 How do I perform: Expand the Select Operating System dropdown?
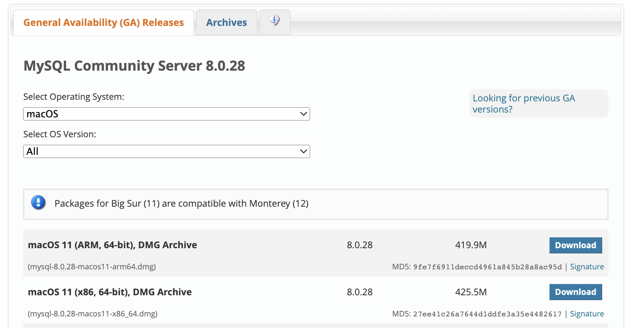(x=167, y=114)
